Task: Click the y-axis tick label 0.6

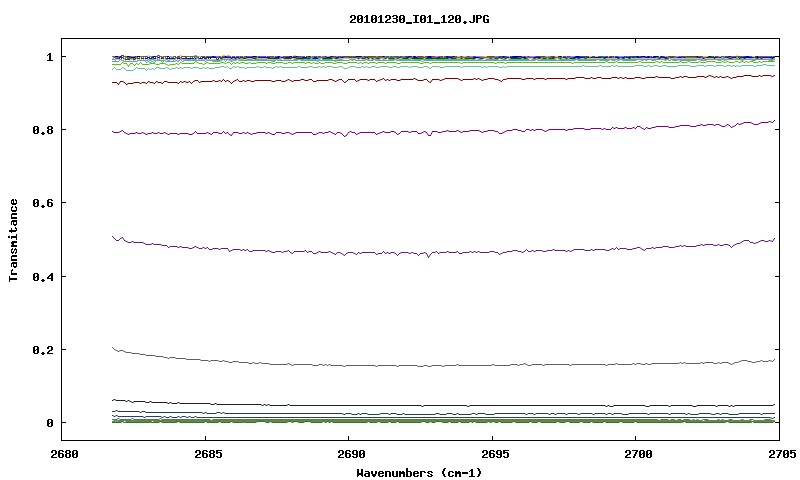Action: point(43,203)
